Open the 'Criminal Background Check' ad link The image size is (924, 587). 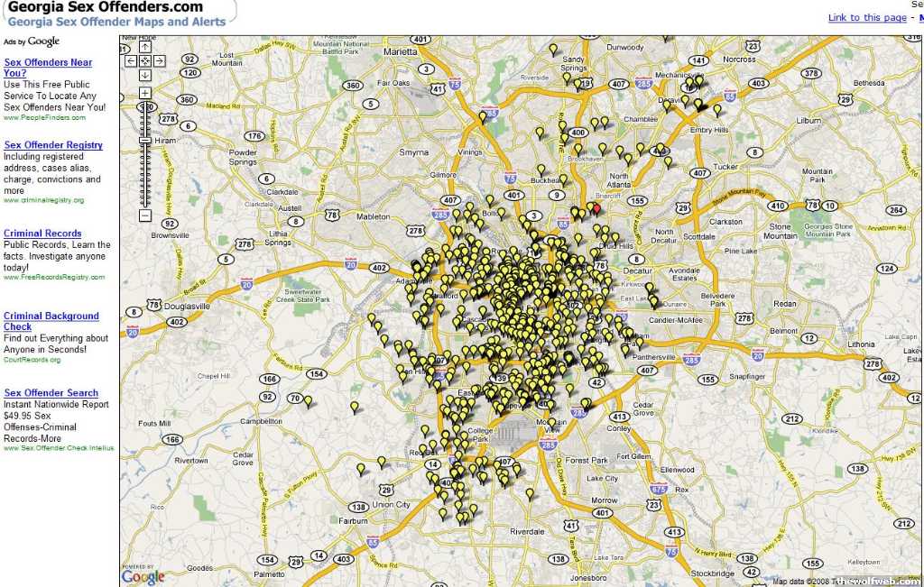pyautogui.click(x=51, y=321)
